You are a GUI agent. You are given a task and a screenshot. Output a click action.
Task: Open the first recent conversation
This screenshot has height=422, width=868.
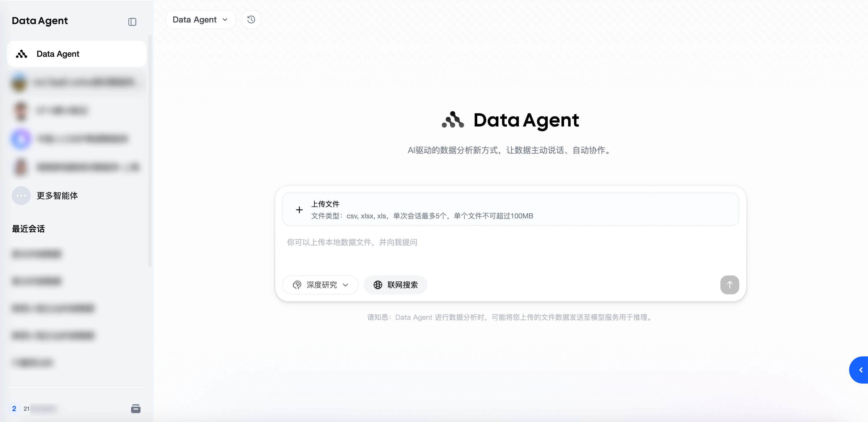point(36,254)
